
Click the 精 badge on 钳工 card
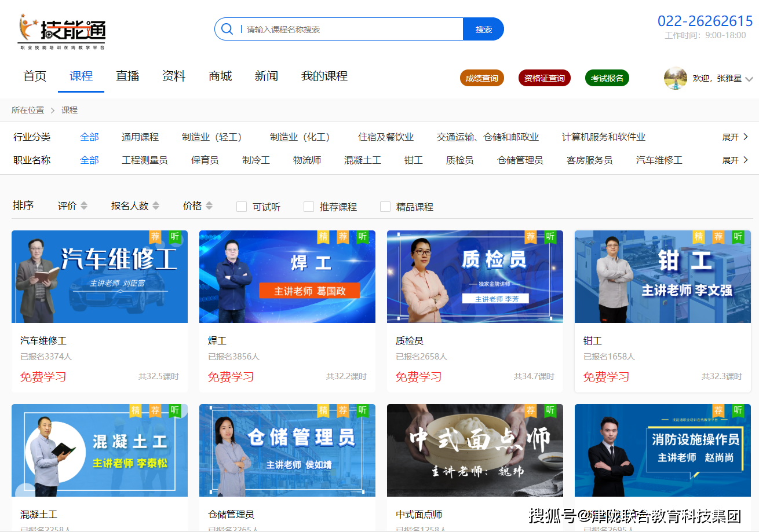pyautogui.click(x=699, y=237)
